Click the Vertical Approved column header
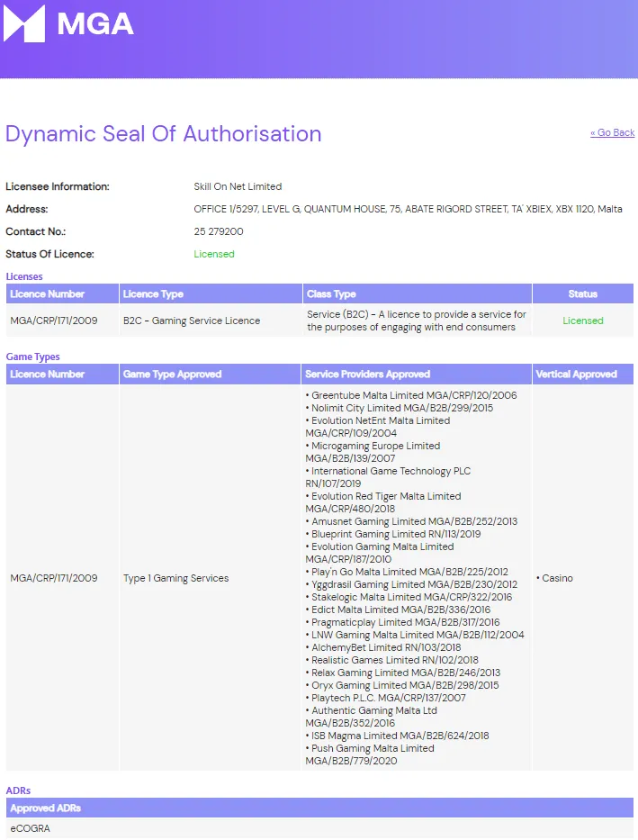The height and width of the screenshot is (840, 638). (576, 375)
